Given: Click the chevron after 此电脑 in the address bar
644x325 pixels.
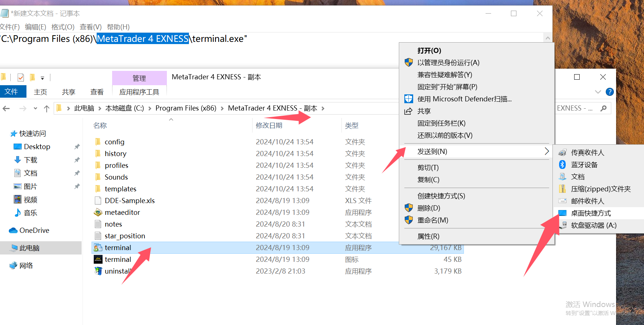Looking at the screenshot, I should [100, 108].
